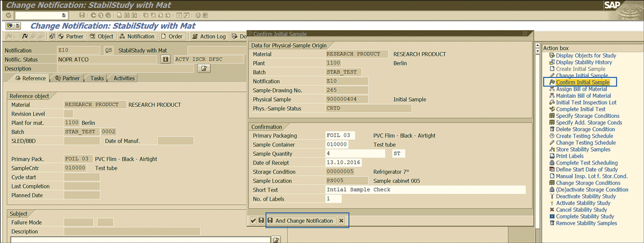Image resolution: width=644 pixels, height=243 pixels.
Task: Click the Notification number field Z10
Action: (78, 50)
